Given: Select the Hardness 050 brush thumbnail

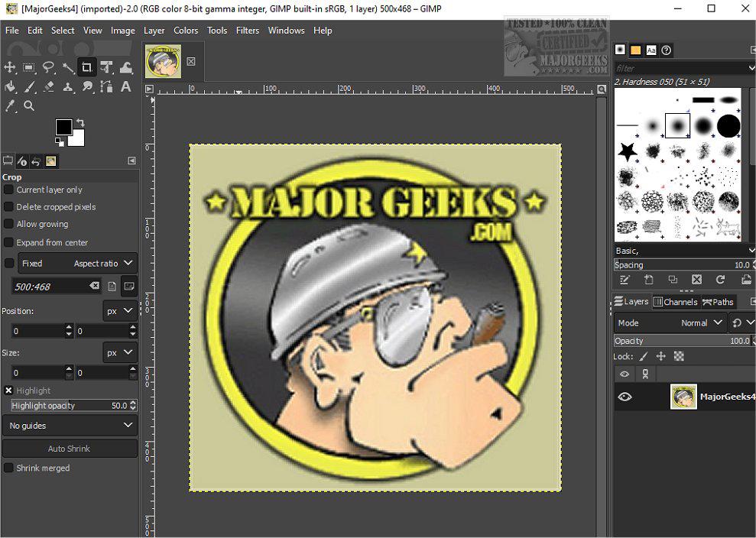Looking at the screenshot, I should pyautogui.click(x=677, y=125).
